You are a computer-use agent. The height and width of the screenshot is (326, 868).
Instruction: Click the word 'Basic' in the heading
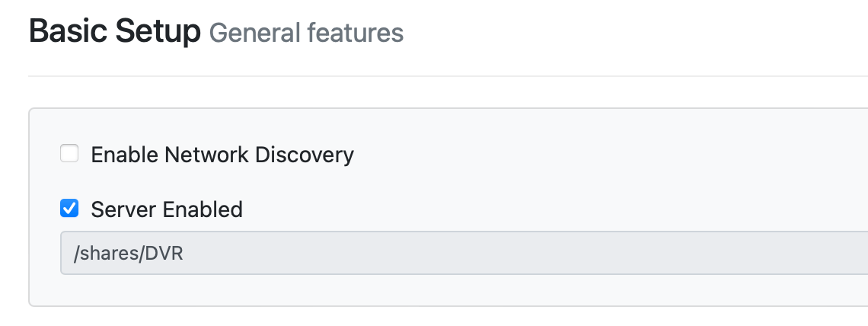point(67,33)
